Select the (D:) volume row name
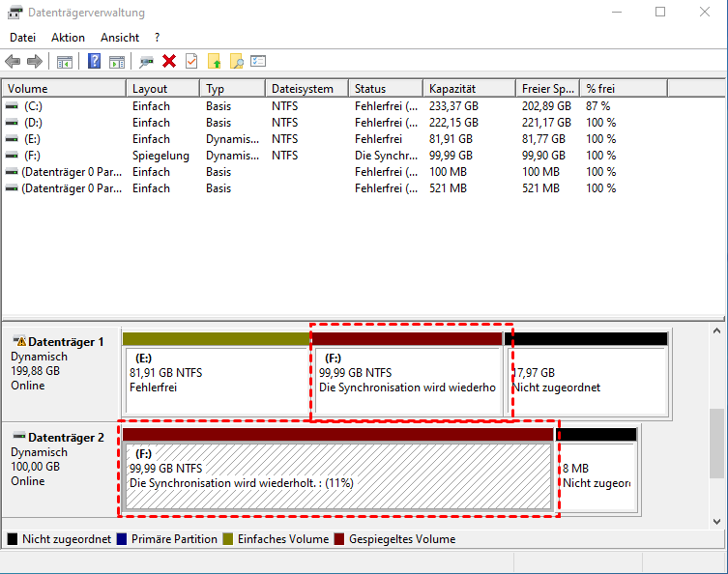This screenshot has width=728, height=574. [33, 123]
